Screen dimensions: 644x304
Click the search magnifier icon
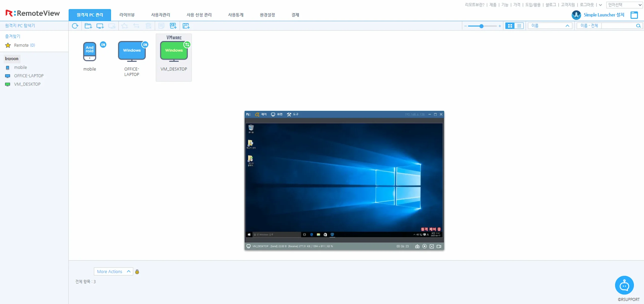click(x=638, y=26)
